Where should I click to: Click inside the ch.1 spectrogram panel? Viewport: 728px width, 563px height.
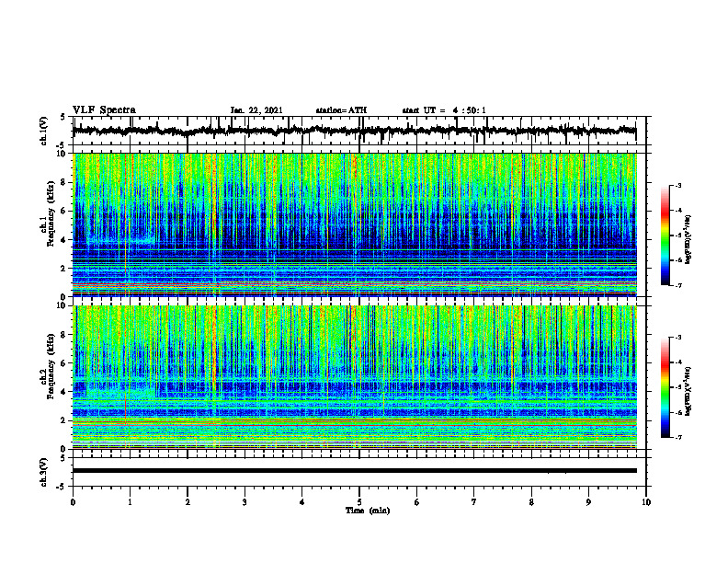(x=354, y=224)
